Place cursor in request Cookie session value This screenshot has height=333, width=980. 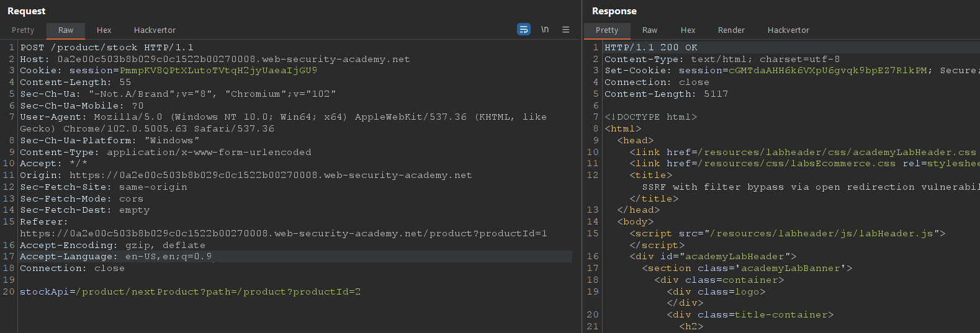218,71
